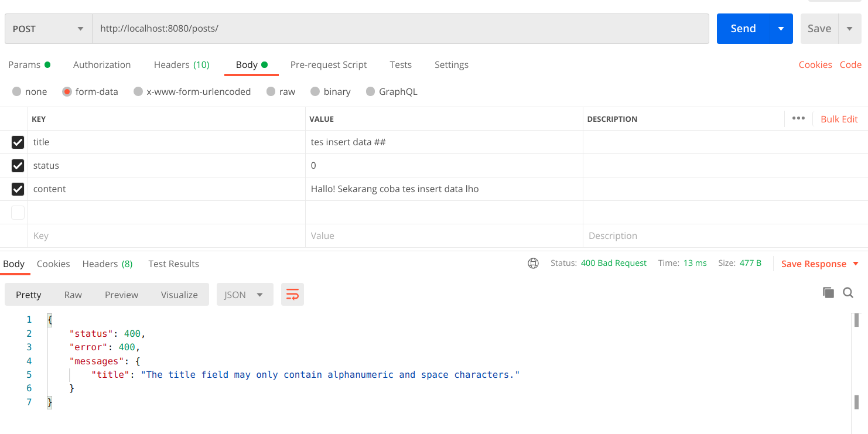868x434 pixels.
Task: Click the blue Send button
Action: click(743, 29)
